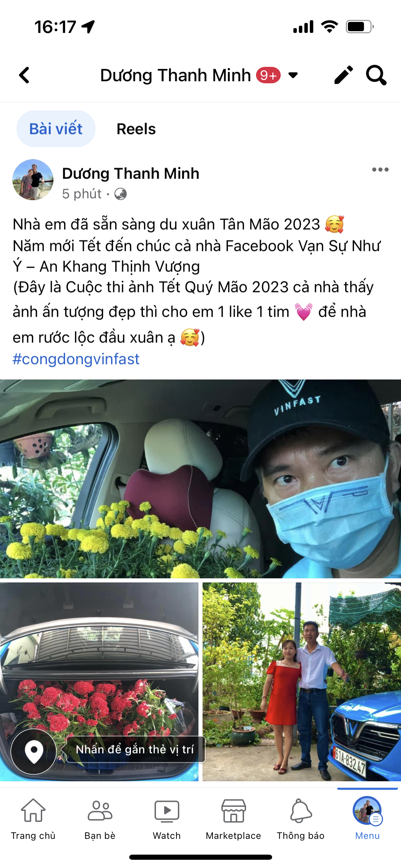Open the #congdongvinfast hashtag link
Screen dimensions: 401x868
(76, 359)
